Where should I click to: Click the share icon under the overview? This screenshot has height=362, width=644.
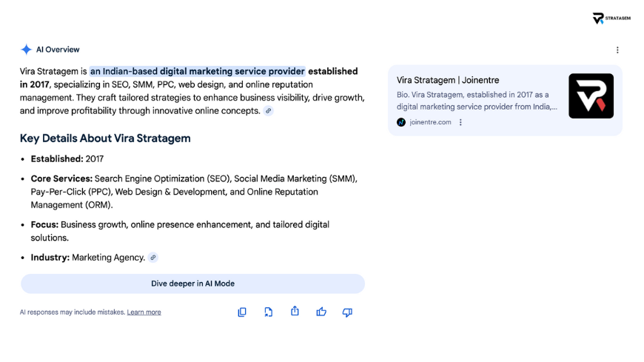tap(295, 312)
